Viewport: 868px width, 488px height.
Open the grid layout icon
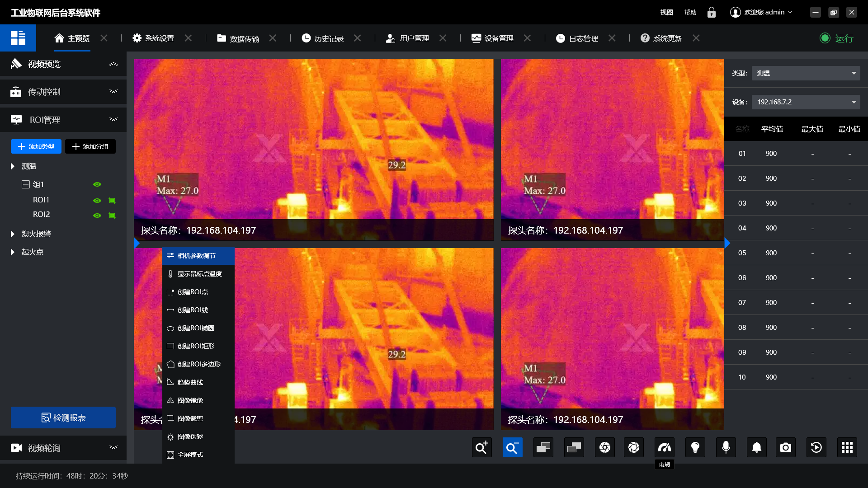[847, 447]
